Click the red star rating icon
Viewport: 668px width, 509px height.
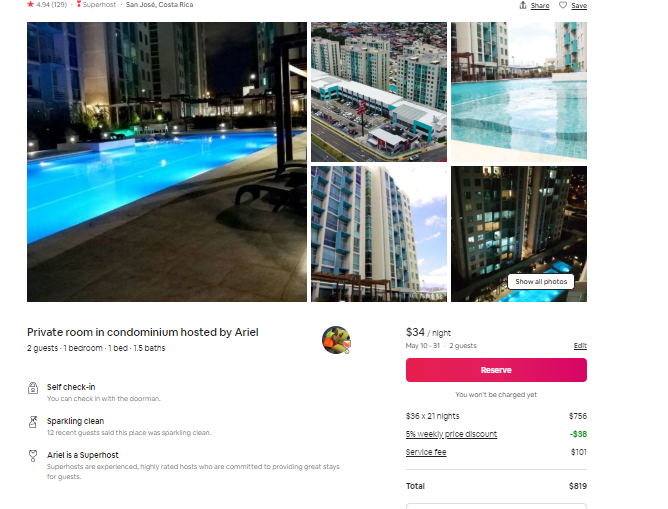[x=30, y=4]
